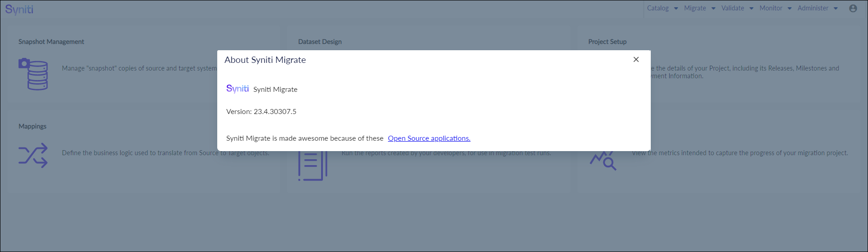The height and width of the screenshot is (252, 868).
Task: Expand the Monitor dropdown arrow
Action: click(x=789, y=9)
